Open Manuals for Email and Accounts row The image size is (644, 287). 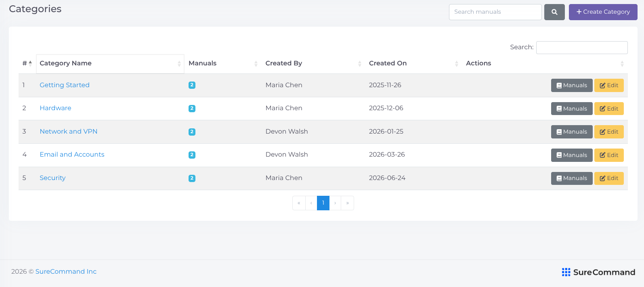[x=572, y=155]
